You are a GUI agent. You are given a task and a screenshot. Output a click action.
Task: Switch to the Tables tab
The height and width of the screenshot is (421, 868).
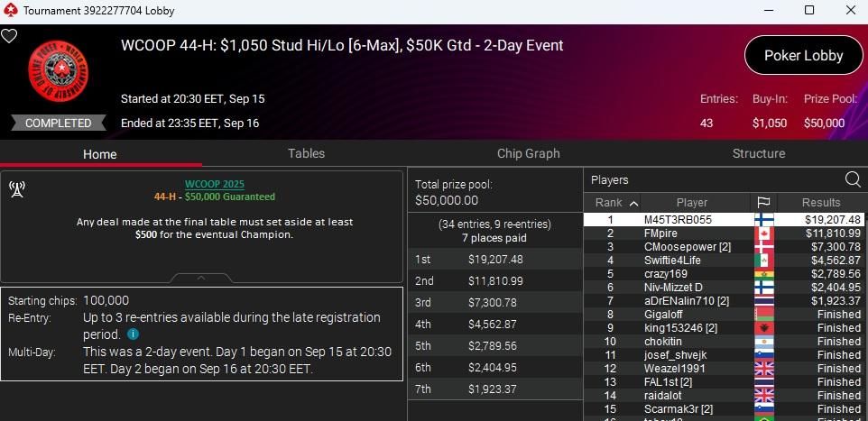(x=306, y=153)
